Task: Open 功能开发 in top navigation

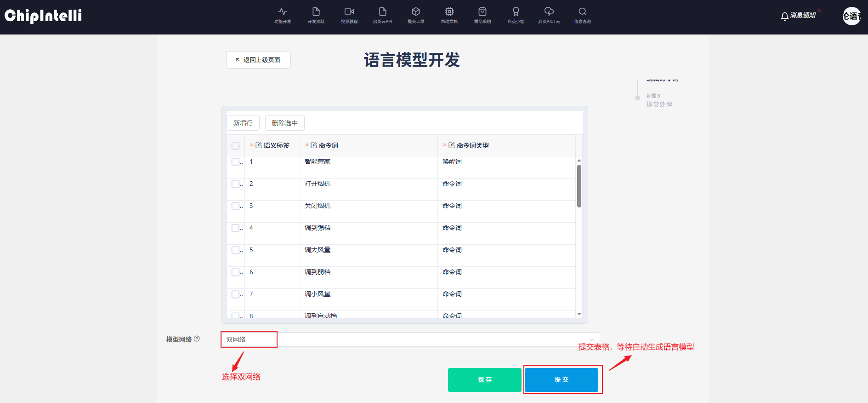Action: 283,15
